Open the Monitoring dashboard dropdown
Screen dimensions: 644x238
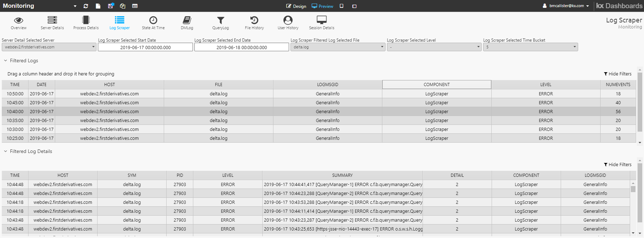(x=75, y=6)
